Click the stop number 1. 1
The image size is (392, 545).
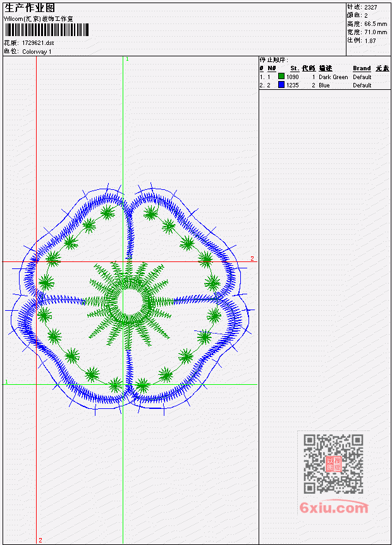pyautogui.click(x=265, y=77)
